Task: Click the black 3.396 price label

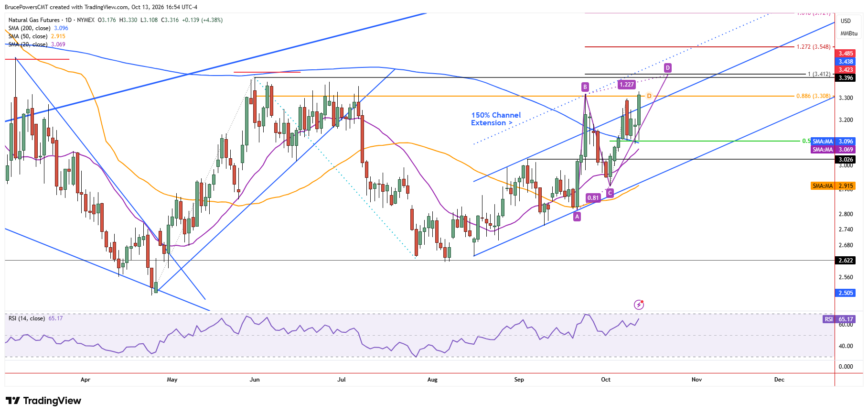Action: coord(846,78)
